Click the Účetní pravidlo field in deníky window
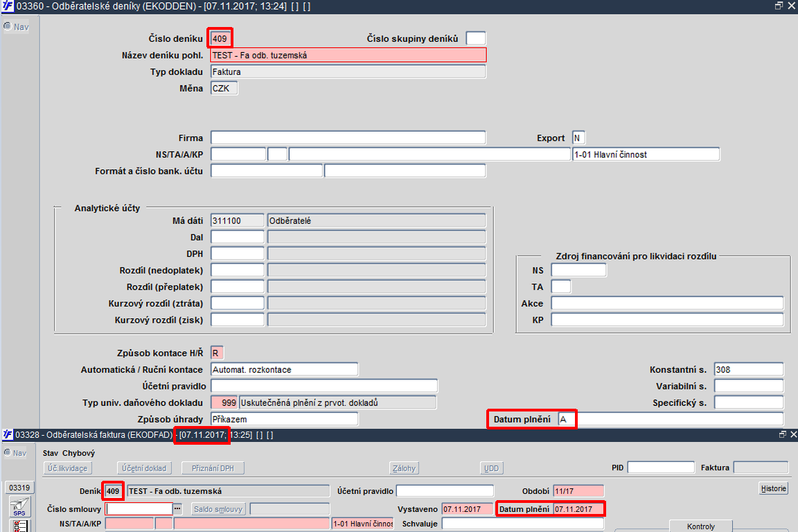798x532 pixels. (x=324, y=386)
